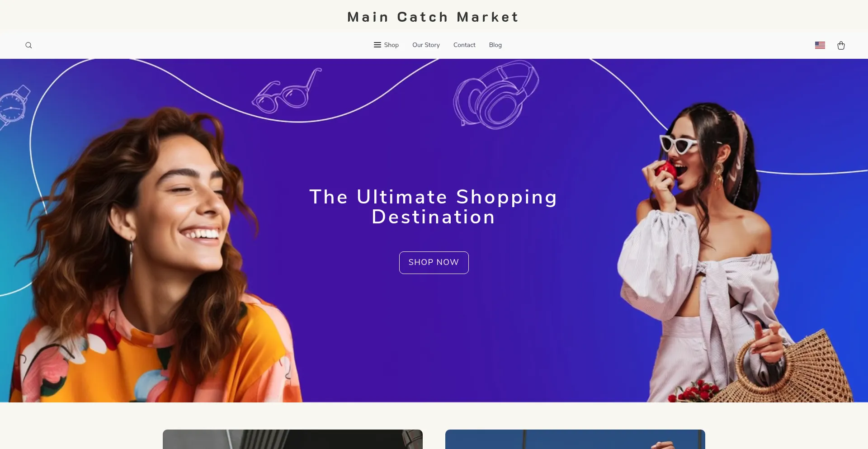Go to the Our Story page
Screen dimensions: 868x449
click(426, 45)
